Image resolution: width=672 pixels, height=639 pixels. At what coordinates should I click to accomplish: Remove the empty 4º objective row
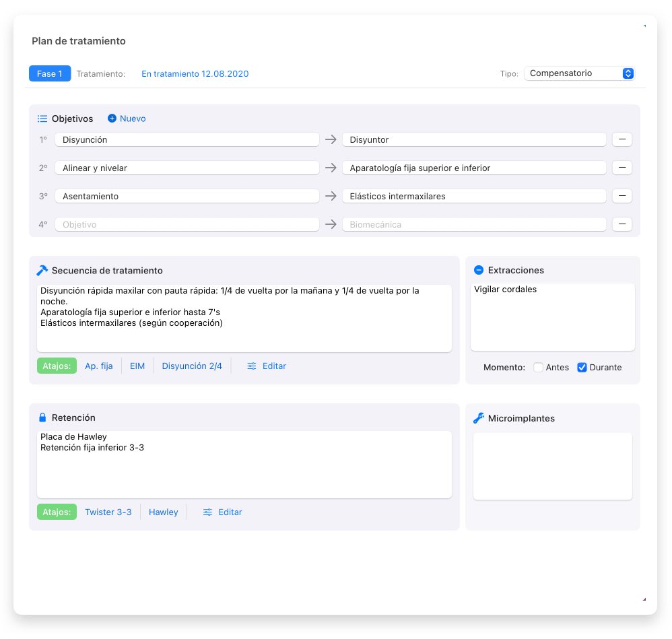pyautogui.click(x=622, y=224)
